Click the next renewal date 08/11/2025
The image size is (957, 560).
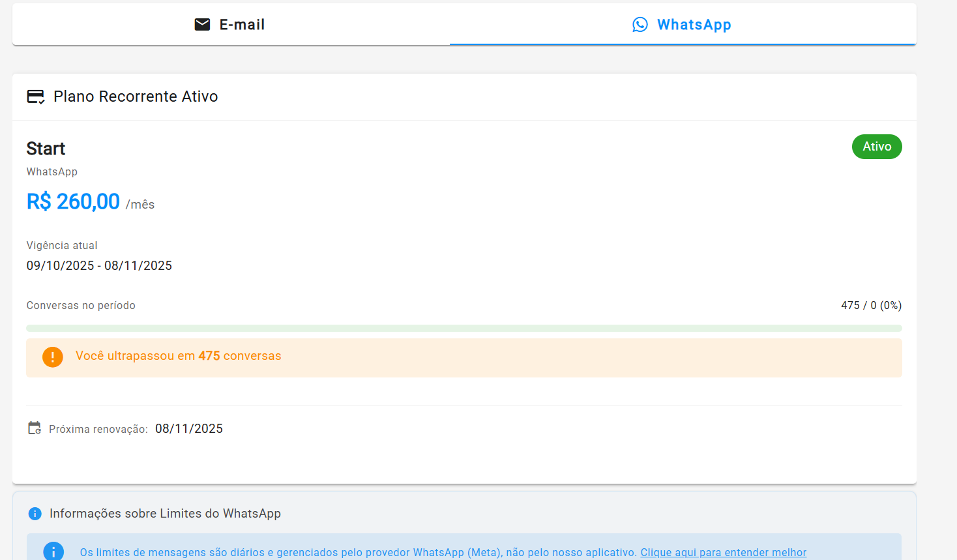189,428
